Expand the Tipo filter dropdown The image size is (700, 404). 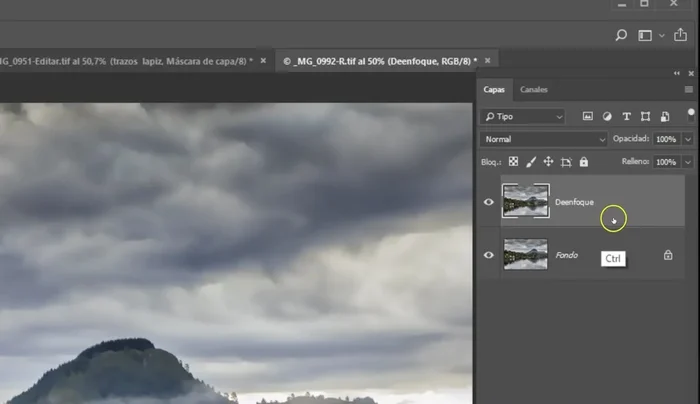point(523,116)
